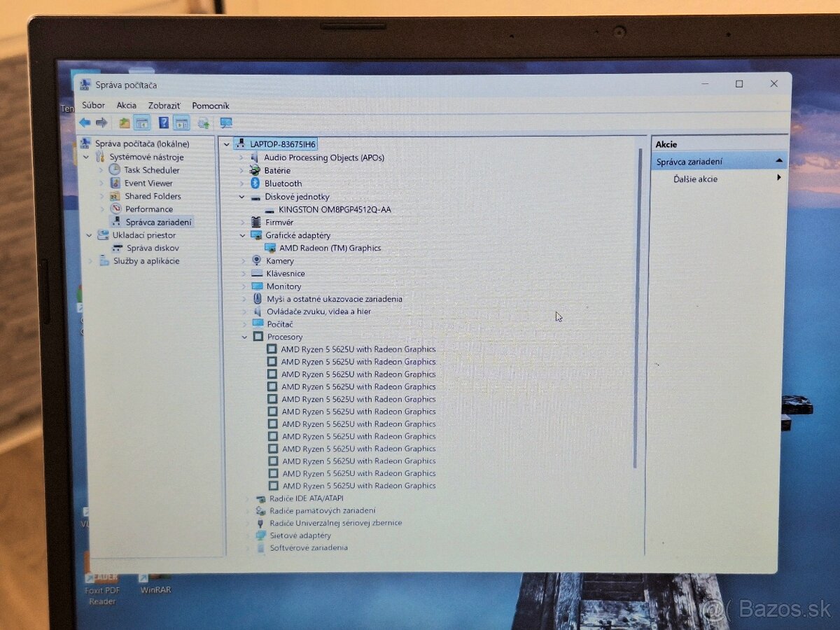The height and width of the screenshot is (630, 840).
Task: Click the Shared Folders icon
Action: (x=115, y=196)
